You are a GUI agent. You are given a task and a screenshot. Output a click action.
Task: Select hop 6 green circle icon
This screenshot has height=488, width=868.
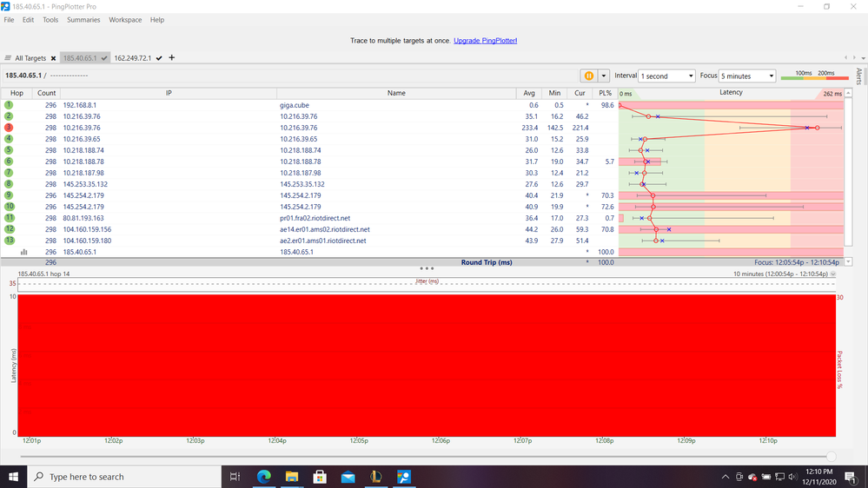point(9,161)
